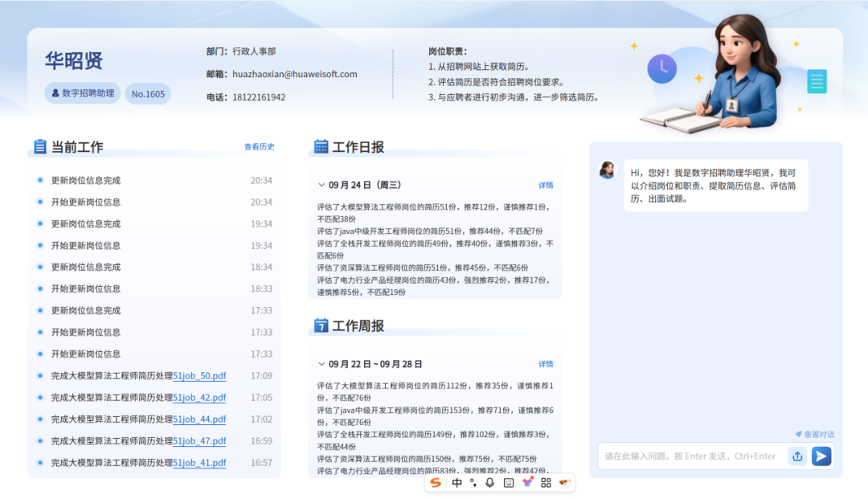The width and height of the screenshot is (868, 499).
Task: Click the No.1605 badge
Action: point(148,93)
